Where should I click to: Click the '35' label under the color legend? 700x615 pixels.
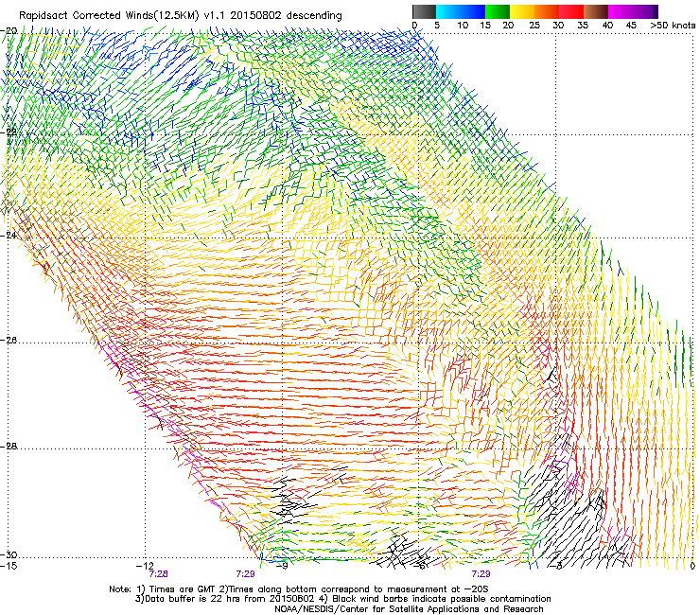click(583, 26)
